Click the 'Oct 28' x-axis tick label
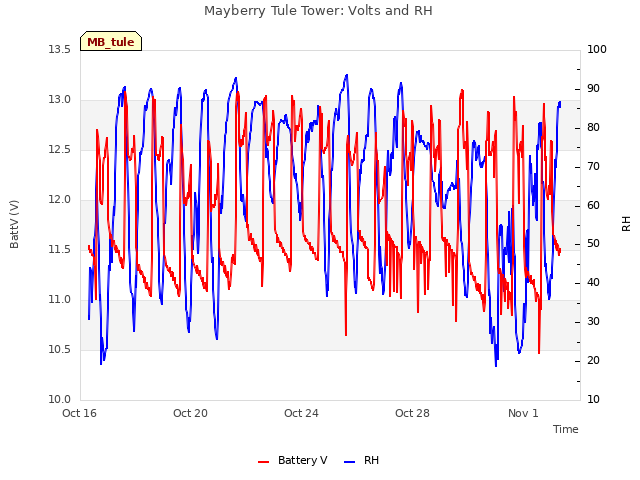 (412, 413)
